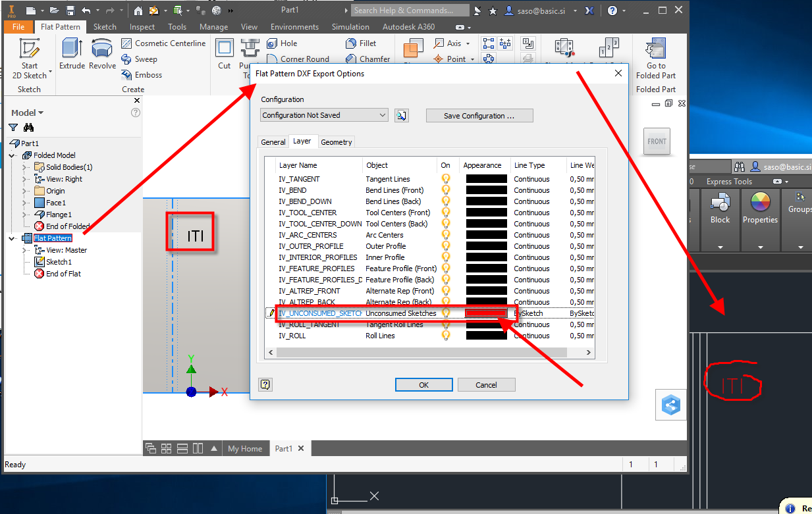Click the dialog help question icon
Viewport: 812px width, 514px height.
pos(265,385)
